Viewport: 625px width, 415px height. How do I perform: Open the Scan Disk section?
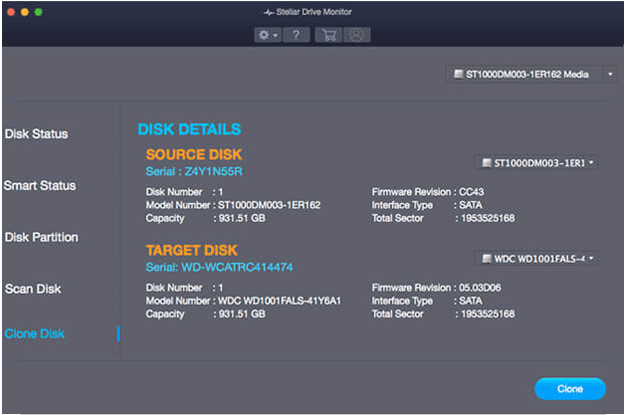33,289
